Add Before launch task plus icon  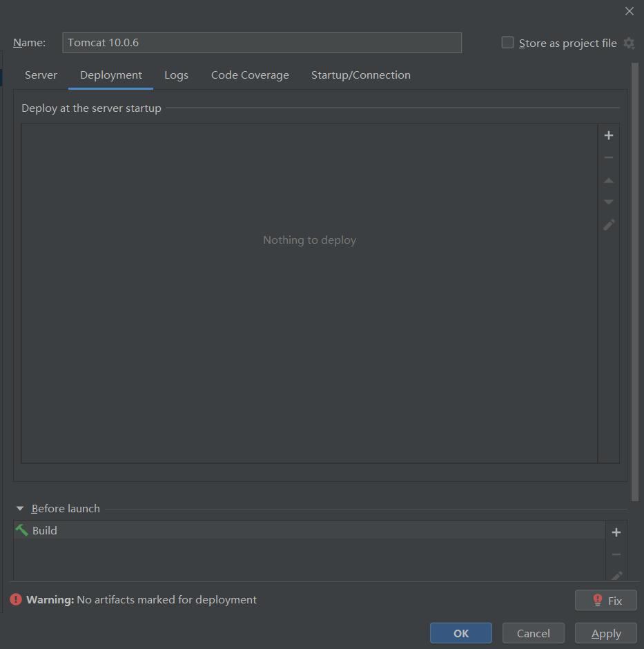pyautogui.click(x=616, y=532)
